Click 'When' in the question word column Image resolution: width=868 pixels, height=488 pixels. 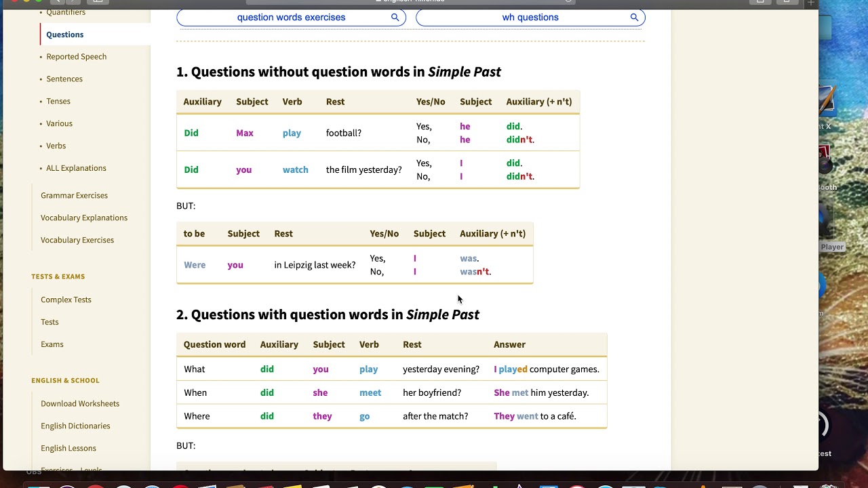[195, 392]
